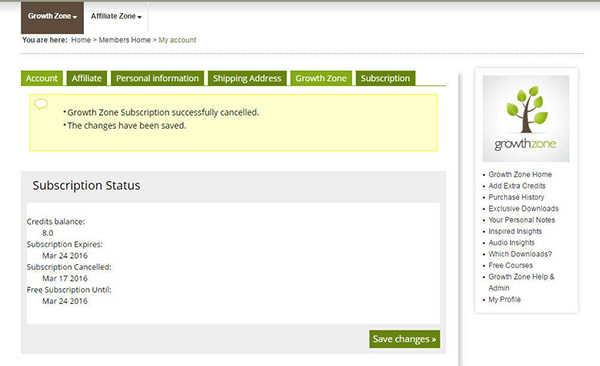Open the Audio Insights link

coord(512,243)
